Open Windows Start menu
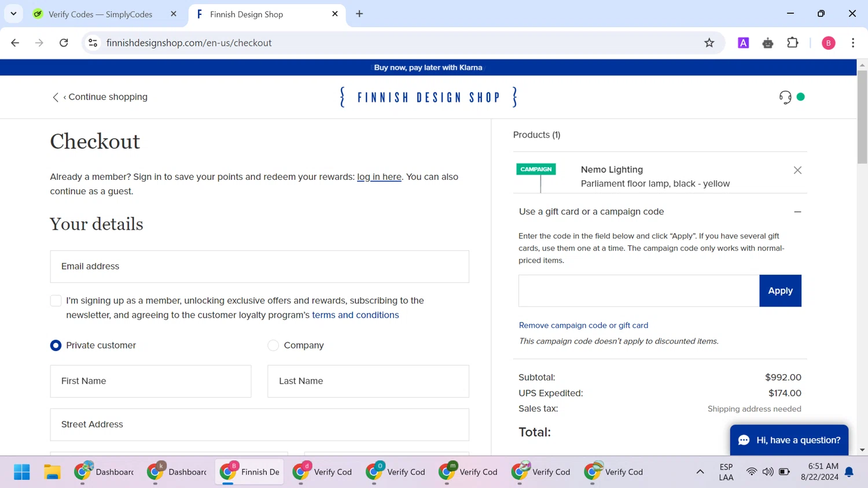Screen dimensions: 868x488 click(x=22, y=472)
